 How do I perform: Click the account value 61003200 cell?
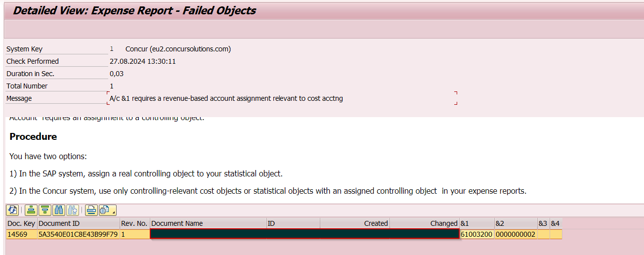477,234
